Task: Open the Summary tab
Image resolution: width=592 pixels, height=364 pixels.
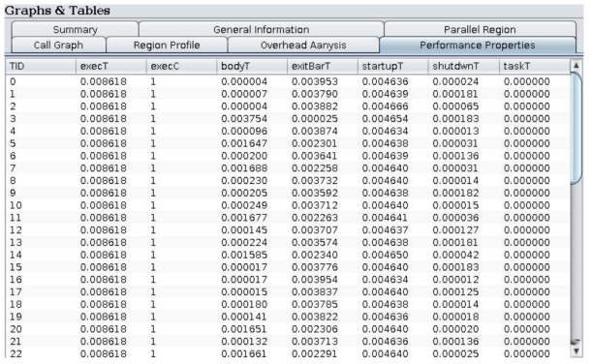Action: 76,29
